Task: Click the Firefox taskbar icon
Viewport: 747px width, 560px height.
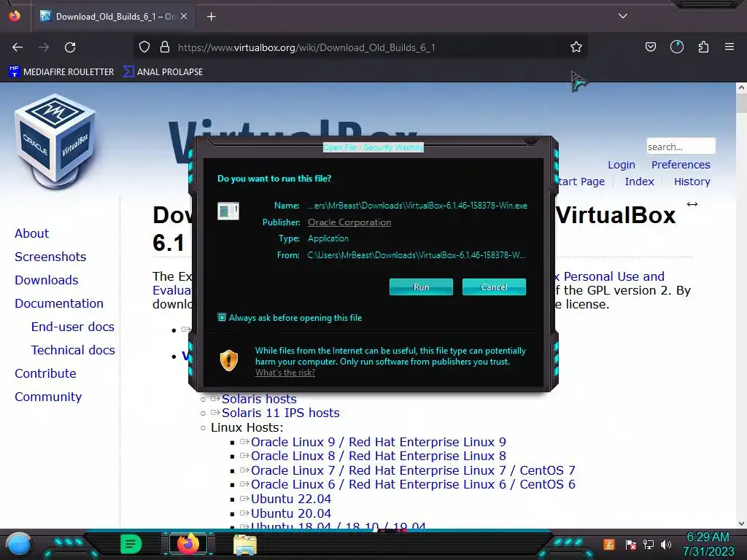Action: coord(188,544)
